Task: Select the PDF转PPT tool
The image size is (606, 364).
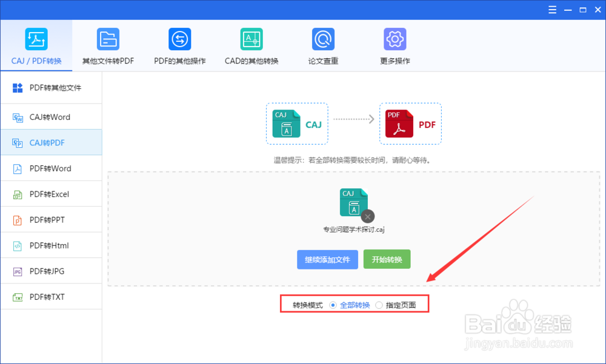Action: pyautogui.click(x=36, y=219)
